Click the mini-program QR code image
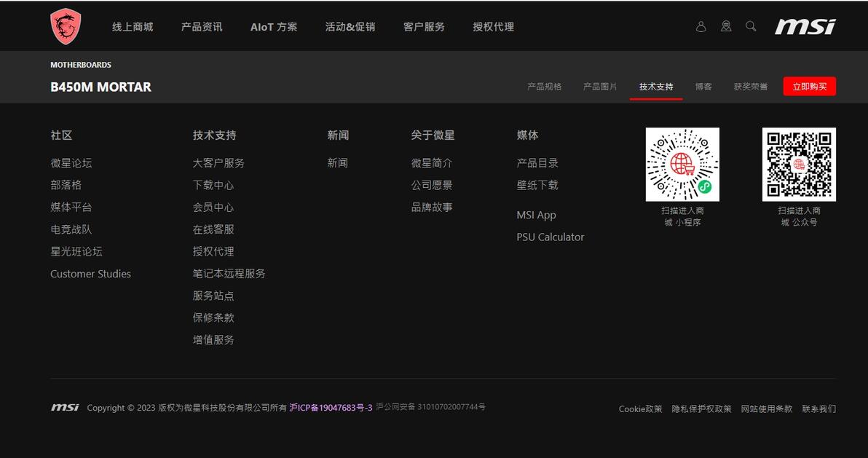 682,165
